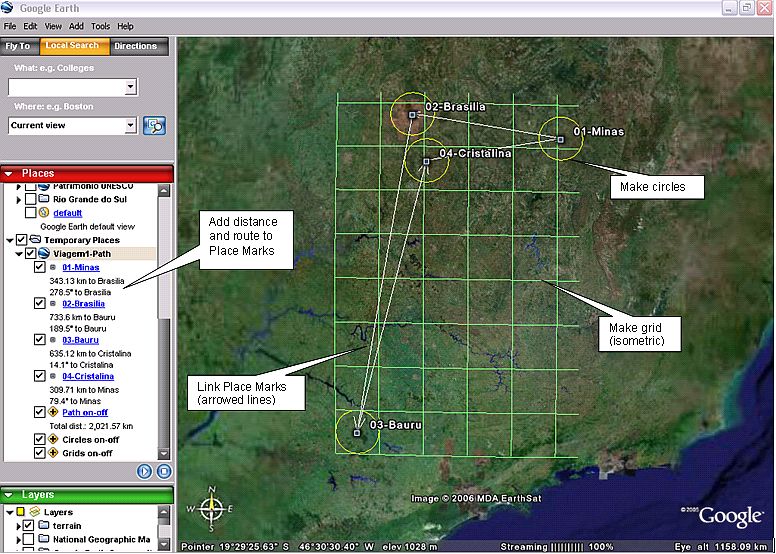Toggle the 04-Cristalina checkbox
The width and height of the screenshot is (776, 554).
(40, 376)
